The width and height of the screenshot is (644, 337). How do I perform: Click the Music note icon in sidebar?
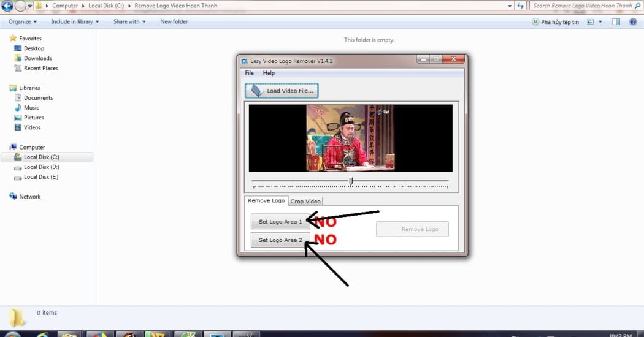tap(18, 108)
